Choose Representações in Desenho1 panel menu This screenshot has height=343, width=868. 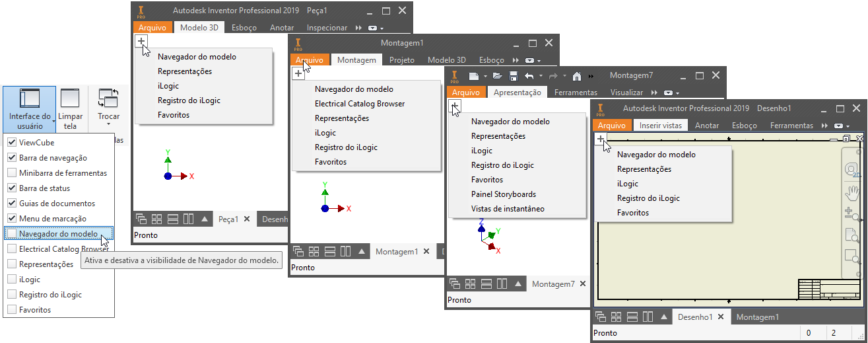coord(644,169)
